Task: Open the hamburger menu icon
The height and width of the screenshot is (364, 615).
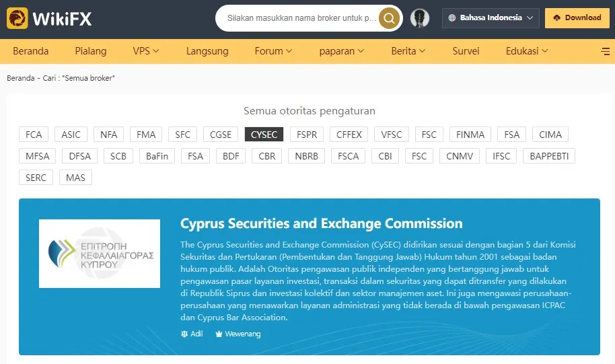Action: tap(605, 51)
